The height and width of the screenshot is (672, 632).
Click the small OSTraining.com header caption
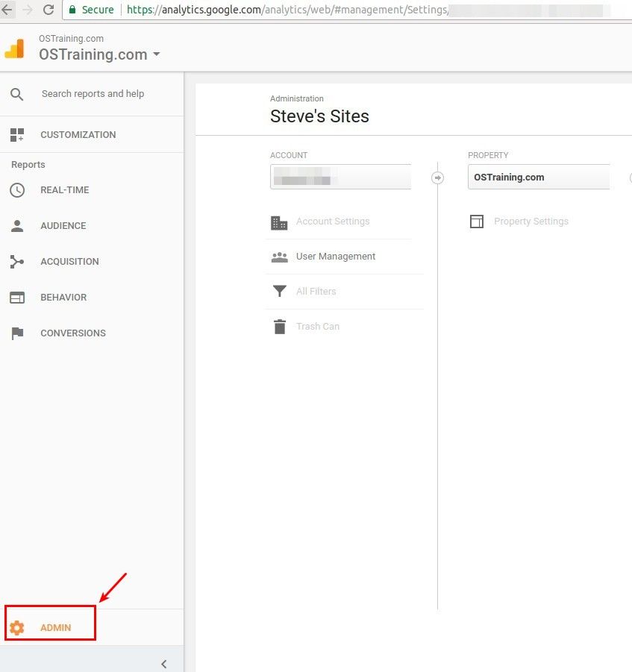pos(71,39)
